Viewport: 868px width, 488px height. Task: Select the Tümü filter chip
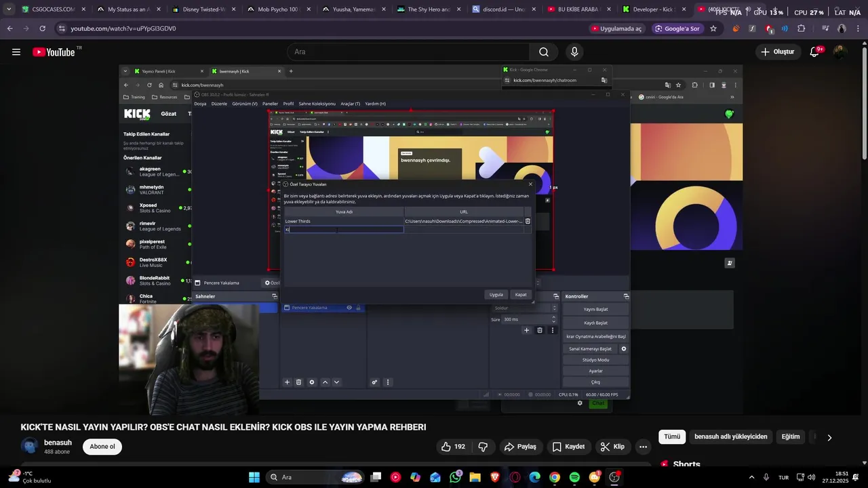click(x=672, y=436)
